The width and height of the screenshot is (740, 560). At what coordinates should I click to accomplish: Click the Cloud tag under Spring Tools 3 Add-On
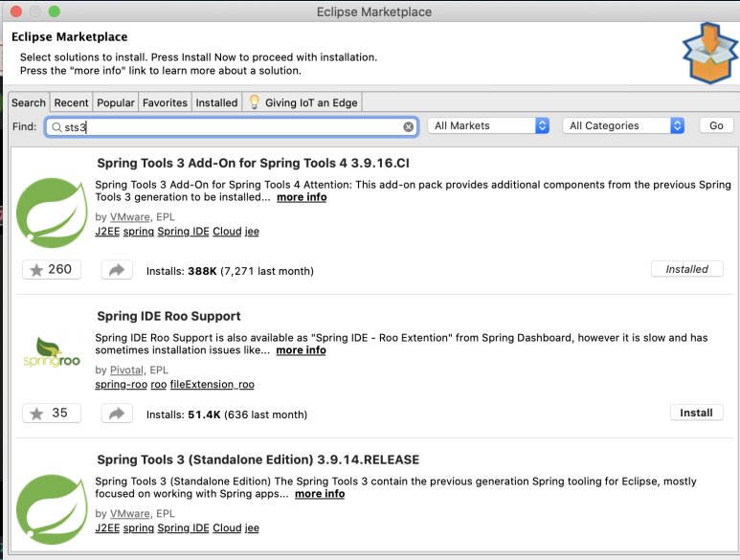(227, 231)
